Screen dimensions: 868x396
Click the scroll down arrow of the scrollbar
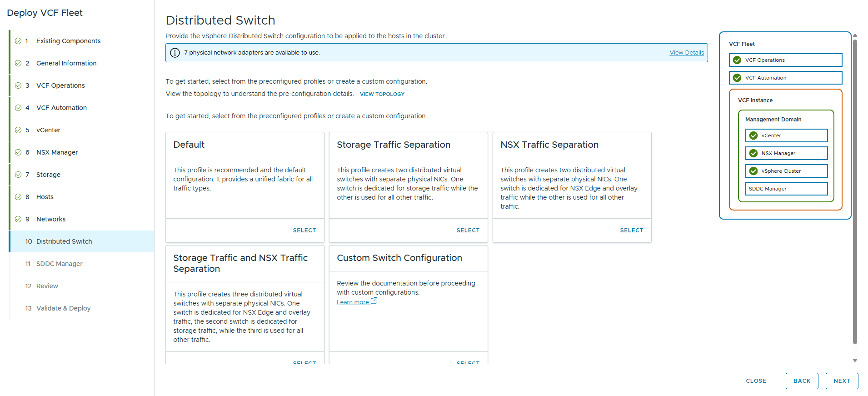coord(855,360)
